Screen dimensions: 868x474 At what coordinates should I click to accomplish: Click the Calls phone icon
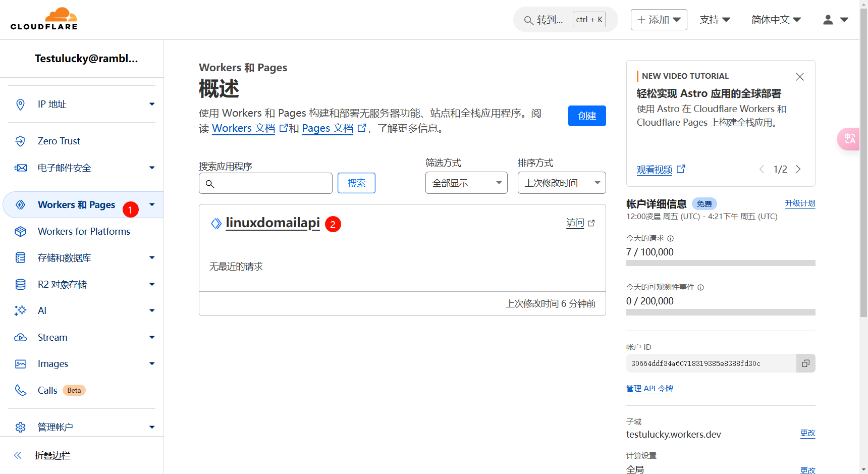[20, 390]
